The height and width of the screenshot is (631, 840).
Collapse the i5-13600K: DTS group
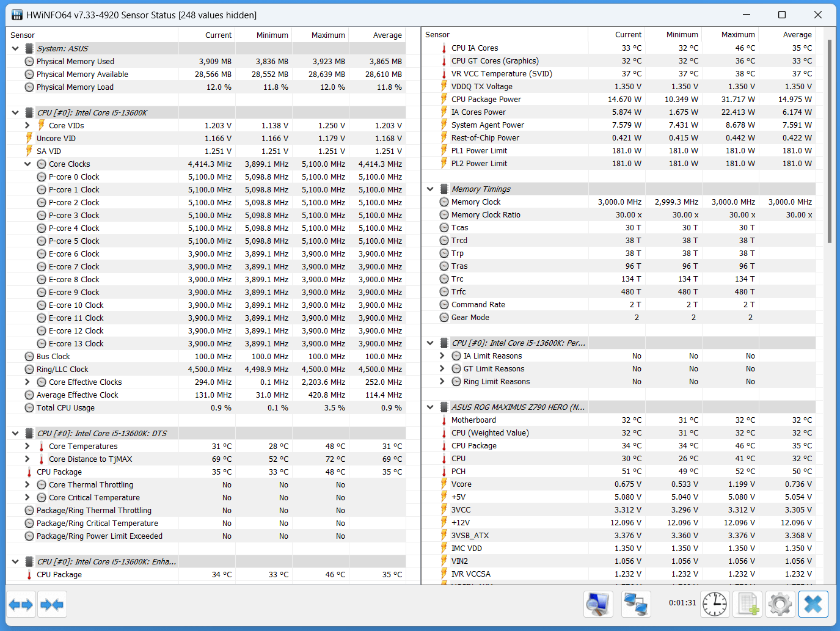pos(15,433)
